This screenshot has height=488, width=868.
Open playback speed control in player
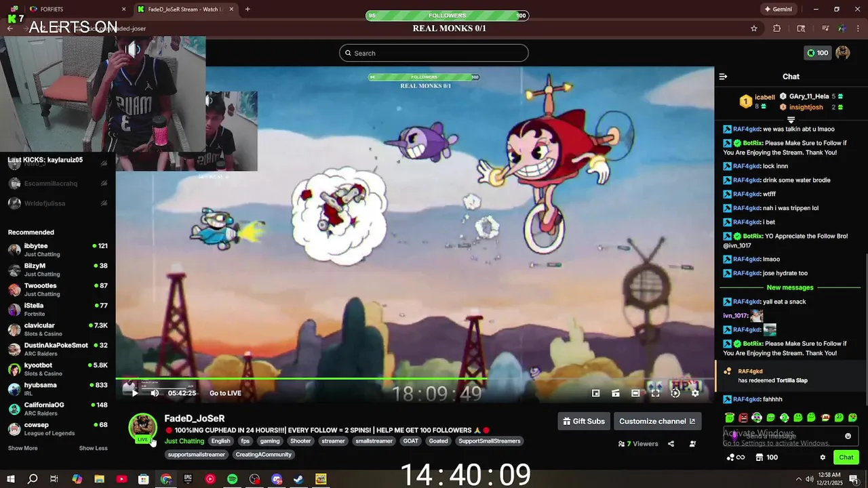point(675,393)
